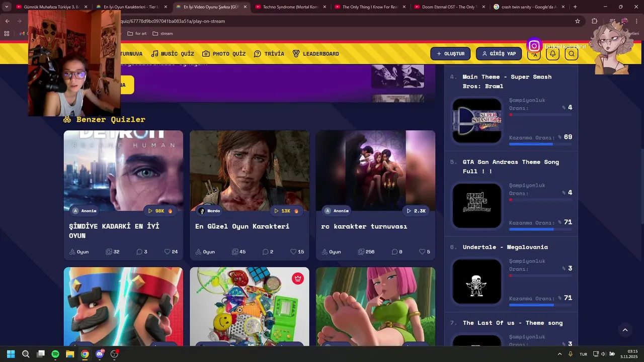Open PHOTO QUİZ in the navigation
The image size is (644, 362).
pyautogui.click(x=224, y=54)
